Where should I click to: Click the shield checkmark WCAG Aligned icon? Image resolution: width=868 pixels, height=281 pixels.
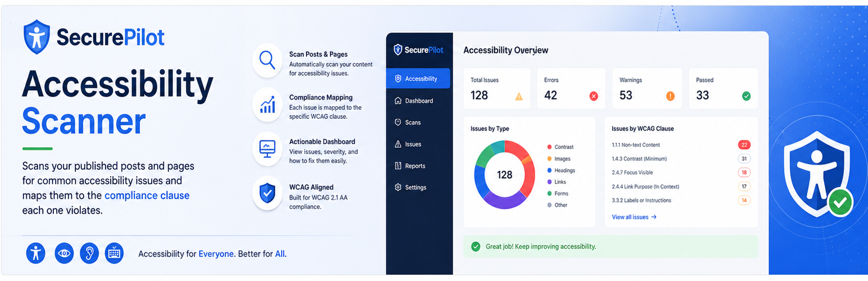tap(267, 193)
